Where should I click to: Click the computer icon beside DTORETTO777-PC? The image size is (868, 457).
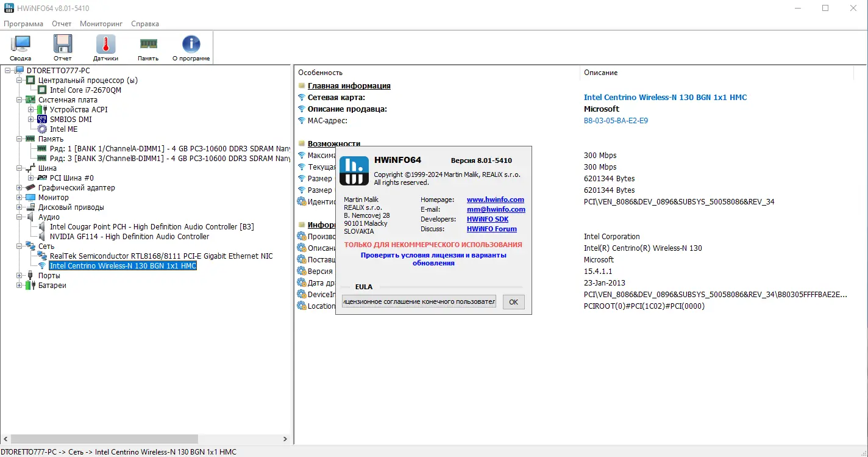click(20, 70)
